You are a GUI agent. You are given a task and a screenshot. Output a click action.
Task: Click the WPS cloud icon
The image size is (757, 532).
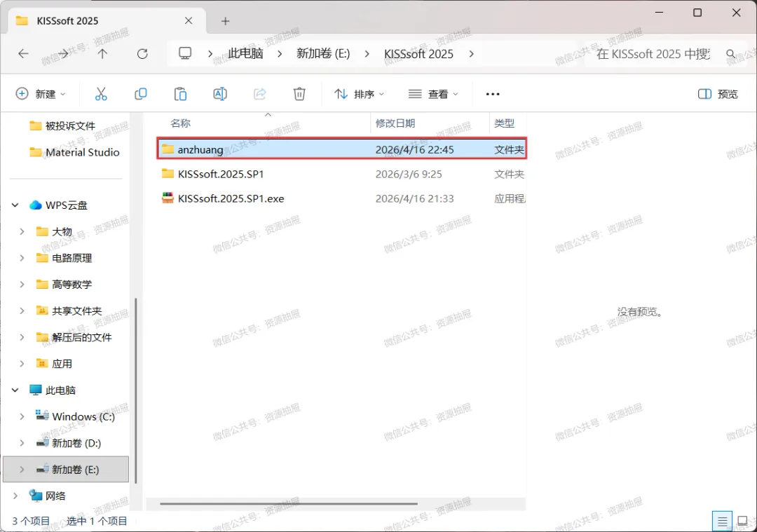click(35, 205)
